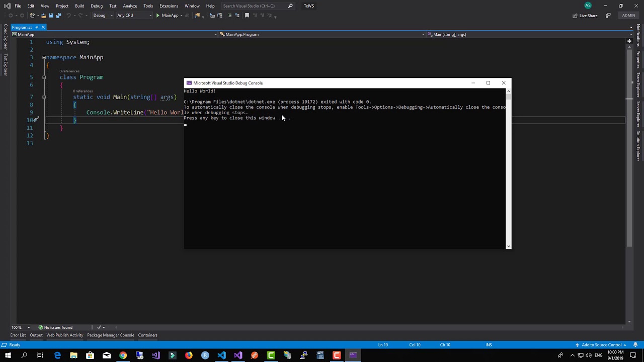Click the Send Feedback icon beside Live Share
Image resolution: width=644 pixels, height=362 pixels.
(608, 16)
